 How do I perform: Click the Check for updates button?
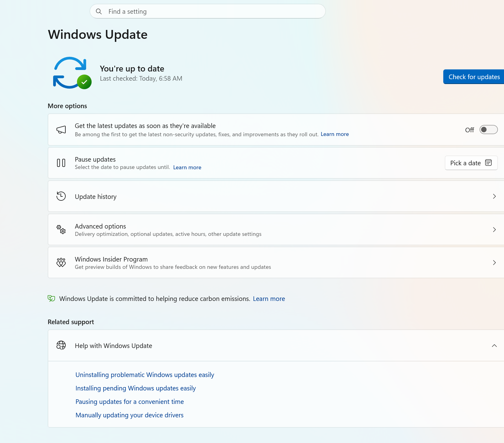[x=474, y=77]
